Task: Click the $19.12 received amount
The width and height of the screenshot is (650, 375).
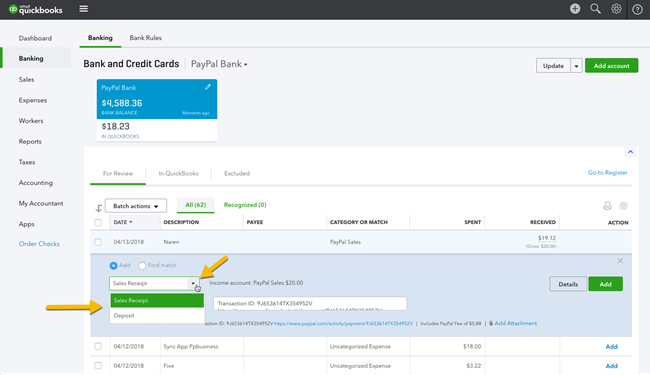Action: (547, 238)
